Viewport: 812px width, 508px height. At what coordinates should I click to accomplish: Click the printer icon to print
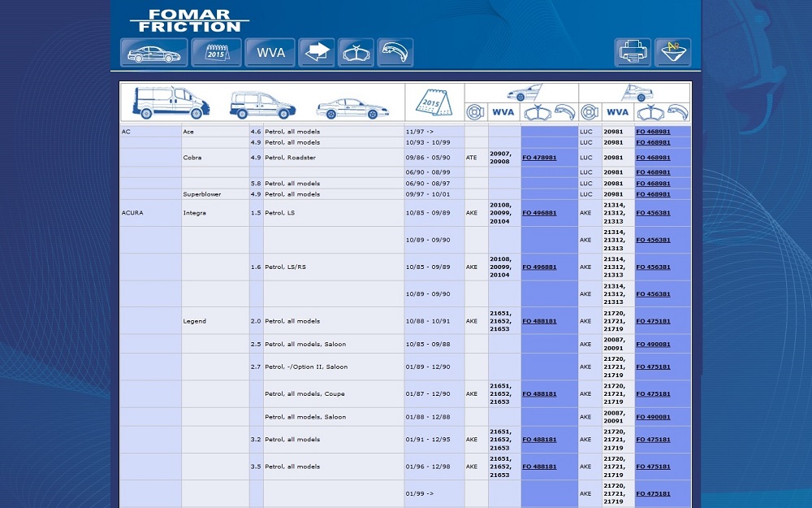point(633,52)
